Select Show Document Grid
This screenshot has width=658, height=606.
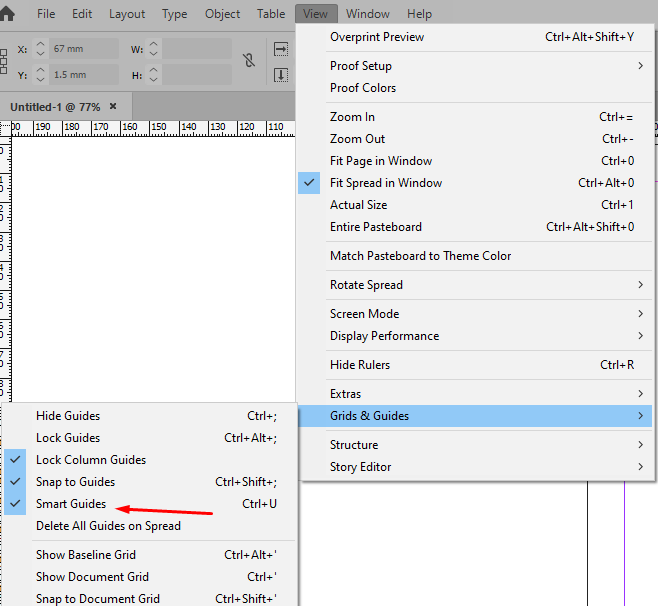click(149, 577)
